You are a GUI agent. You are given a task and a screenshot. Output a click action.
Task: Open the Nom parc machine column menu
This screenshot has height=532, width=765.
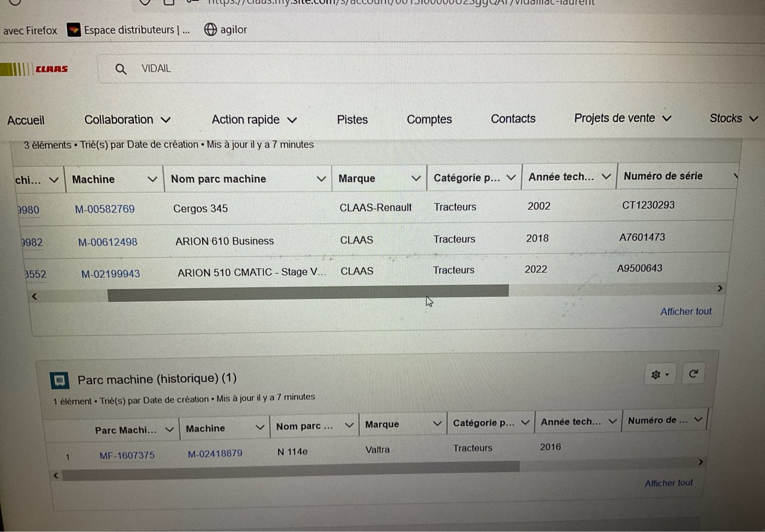pos(321,179)
